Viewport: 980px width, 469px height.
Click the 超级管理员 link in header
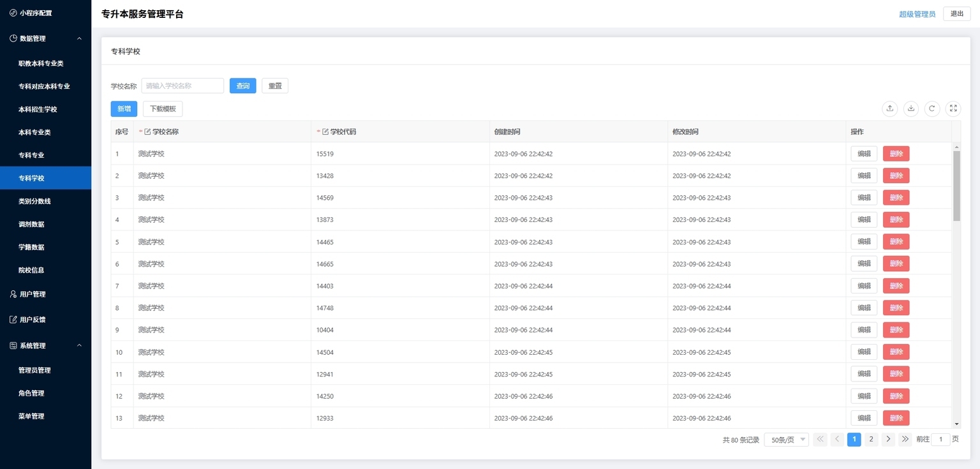click(x=917, y=14)
